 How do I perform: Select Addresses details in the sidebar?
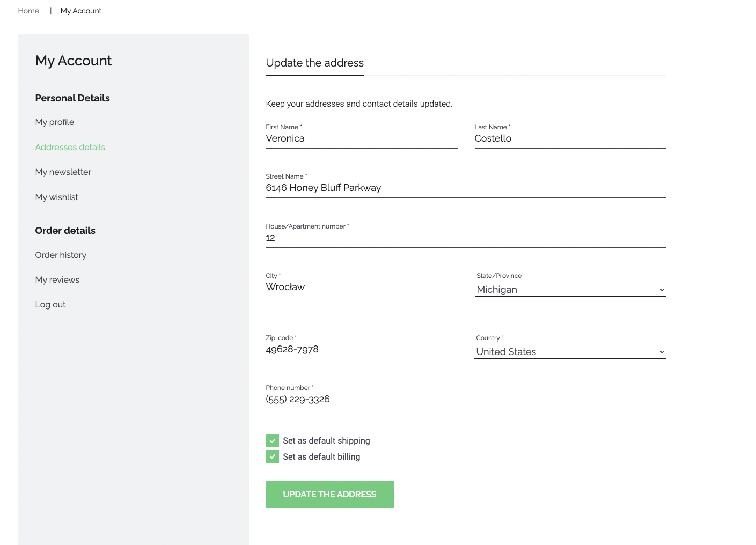[x=70, y=147]
